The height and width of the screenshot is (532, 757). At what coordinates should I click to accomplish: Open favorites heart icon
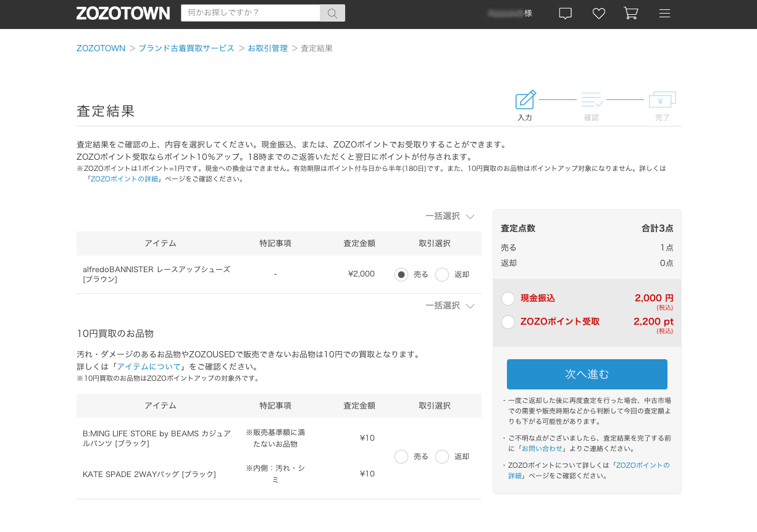click(x=598, y=13)
